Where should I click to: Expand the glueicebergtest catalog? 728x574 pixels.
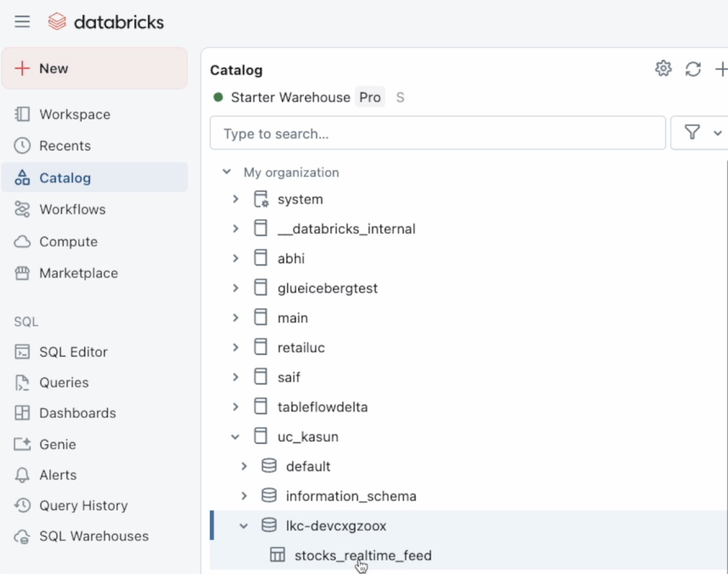point(235,288)
